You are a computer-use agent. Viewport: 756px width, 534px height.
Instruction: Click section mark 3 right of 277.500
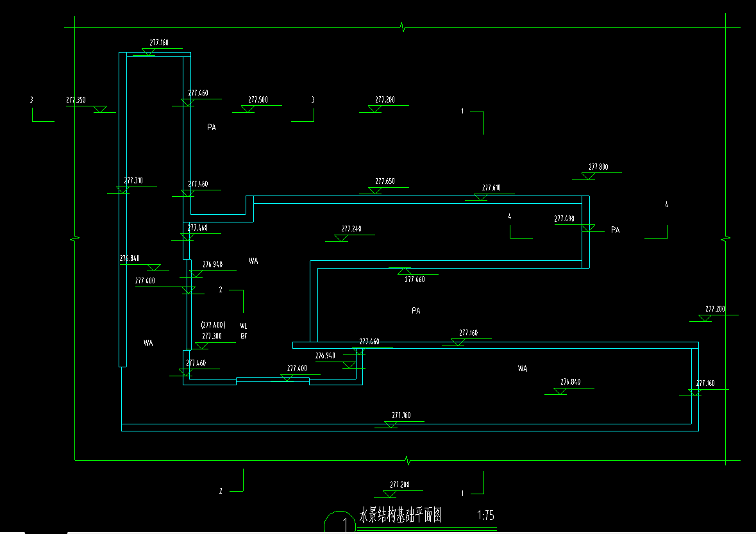(x=313, y=99)
